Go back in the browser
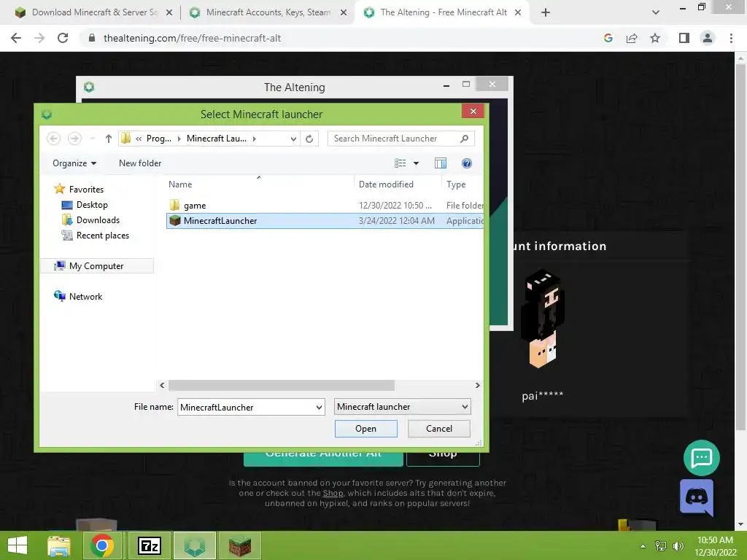 (16, 38)
